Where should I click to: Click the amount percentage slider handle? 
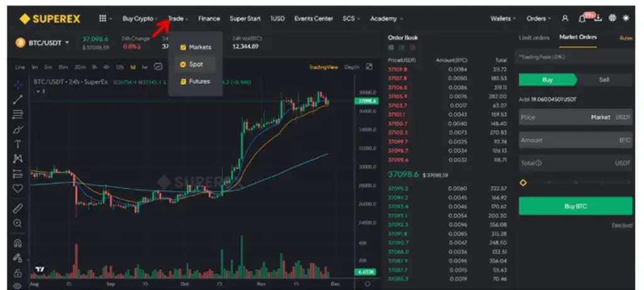click(523, 183)
